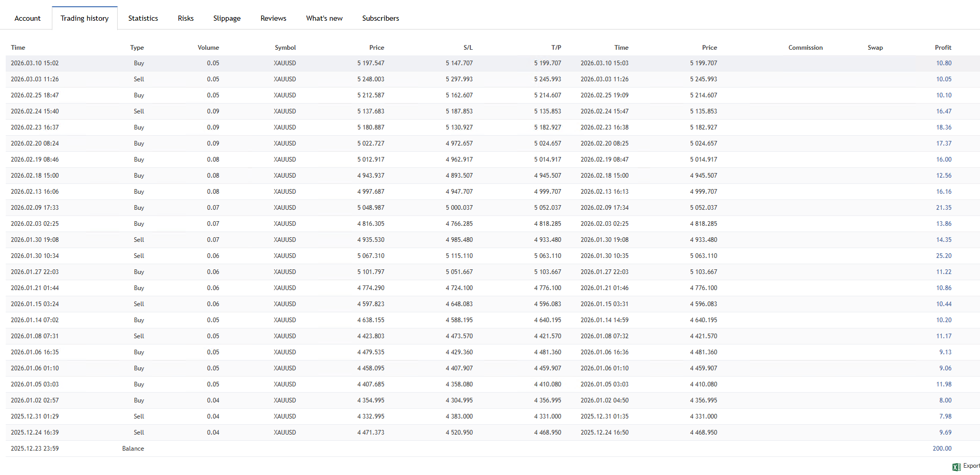The image size is (980, 475).
Task: Open the What's new tab
Action: [x=324, y=18]
